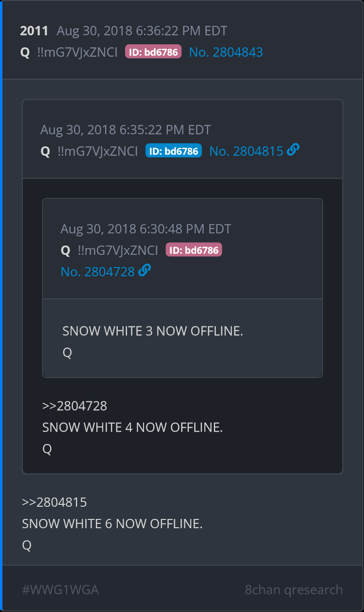Screen dimensions: 364x612
Task: Open the innermost post link No. 2804728
Action: (x=97, y=271)
